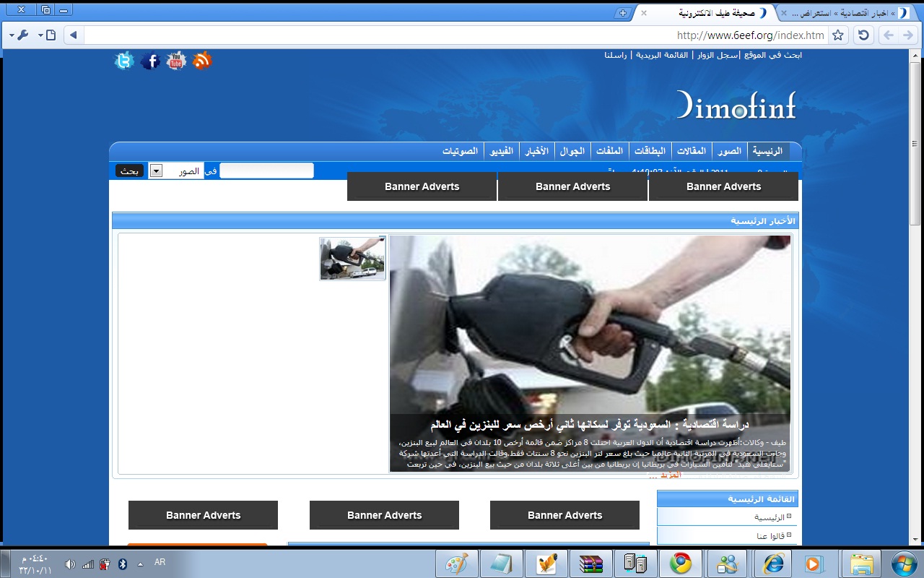This screenshot has height=578, width=924.
Task: Bookmark this page with the star icon
Action: [837, 35]
